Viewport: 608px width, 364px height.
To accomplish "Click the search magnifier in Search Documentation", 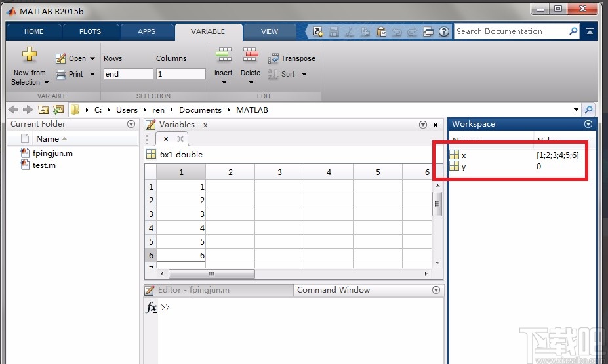I will tap(573, 31).
